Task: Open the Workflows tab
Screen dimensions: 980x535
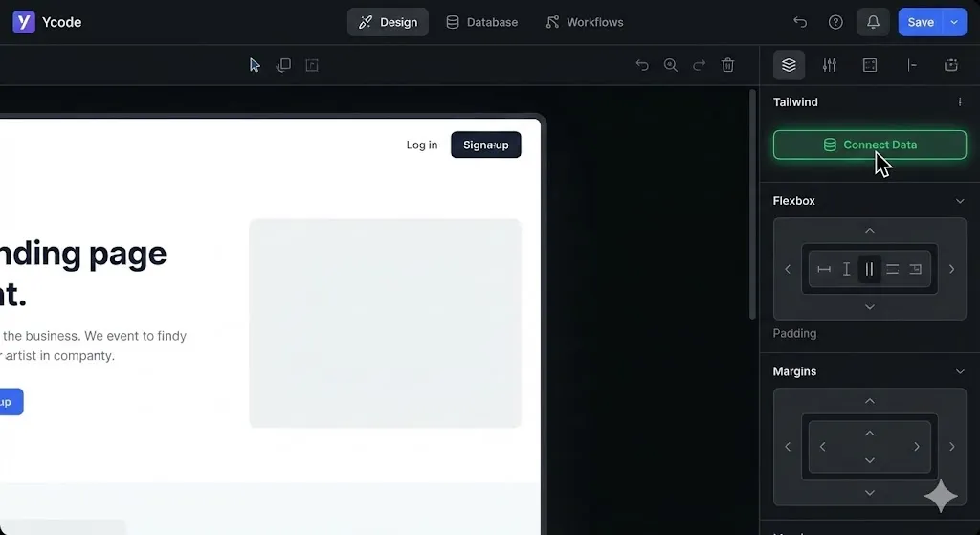Action: (585, 22)
